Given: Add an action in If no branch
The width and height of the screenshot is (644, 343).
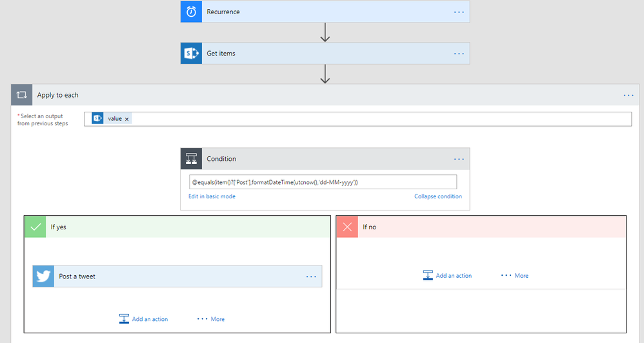Looking at the screenshot, I should coord(448,276).
